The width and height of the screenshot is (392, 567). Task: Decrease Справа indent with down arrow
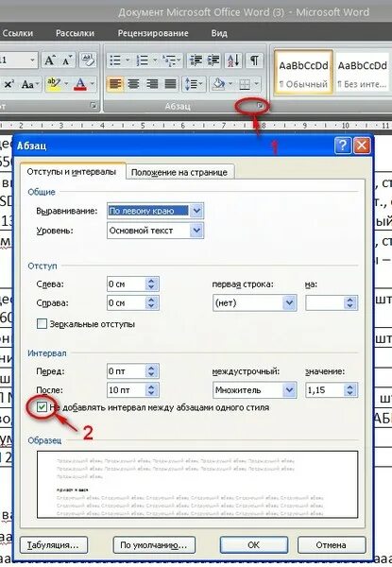[x=151, y=306]
